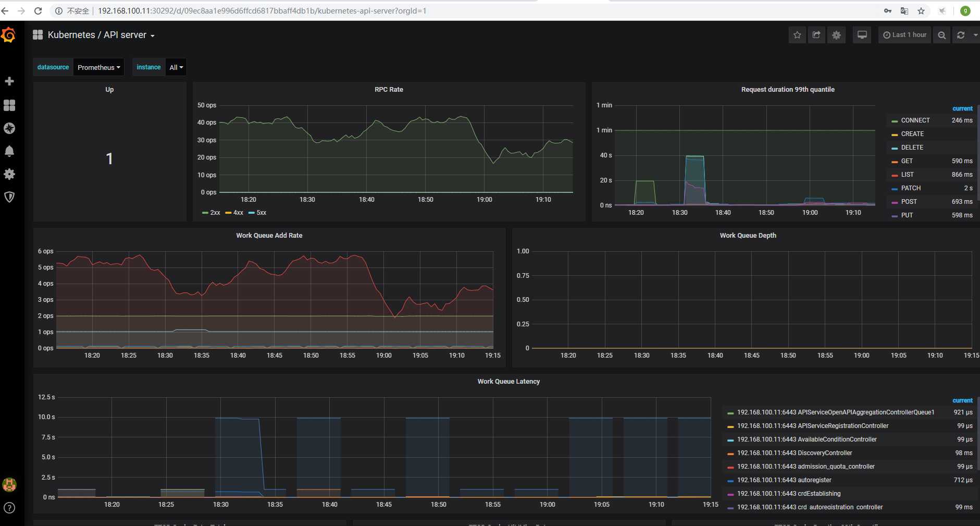Open the instance All dropdown

(176, 67)
